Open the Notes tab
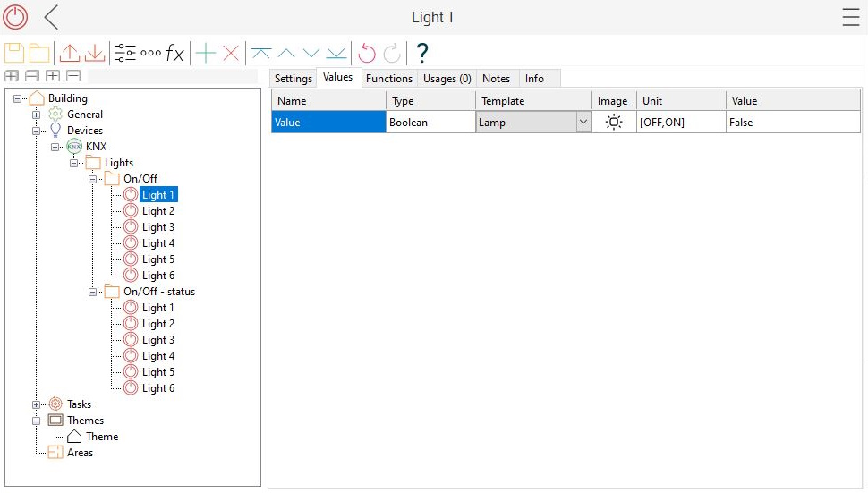 pyautogui.click(x=496, y=79)
